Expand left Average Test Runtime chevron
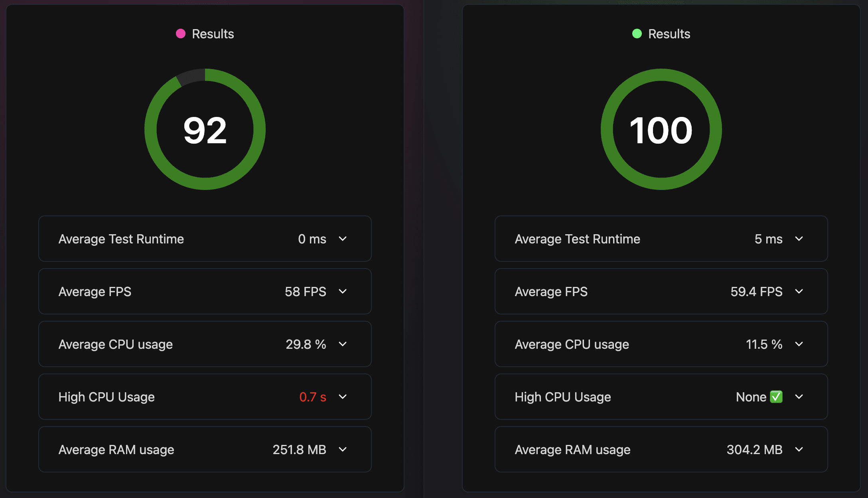 (343, 239)
